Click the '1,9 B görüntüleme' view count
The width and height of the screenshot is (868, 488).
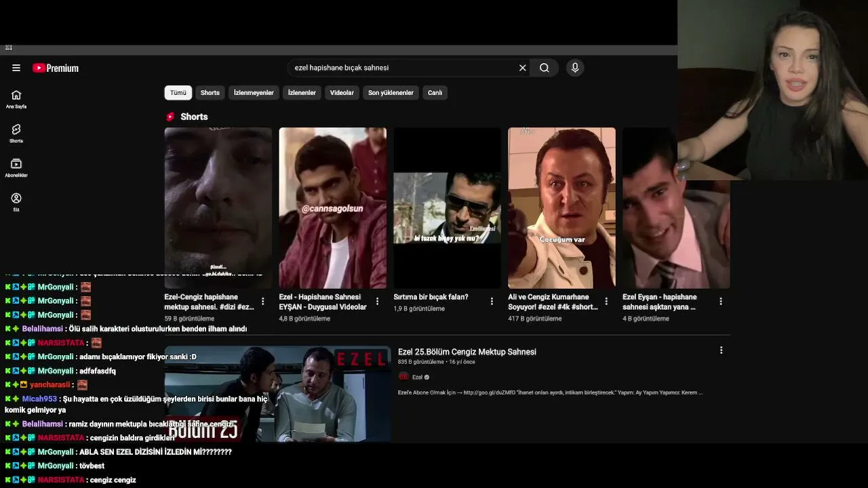419,308
